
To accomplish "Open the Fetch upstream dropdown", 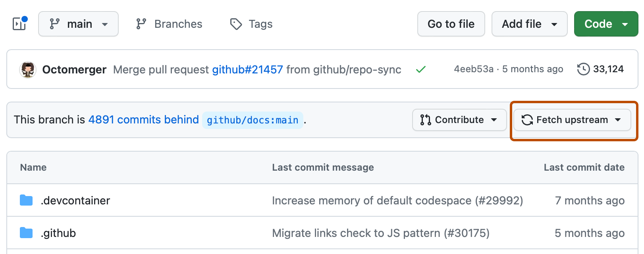I will click(572, 120).
